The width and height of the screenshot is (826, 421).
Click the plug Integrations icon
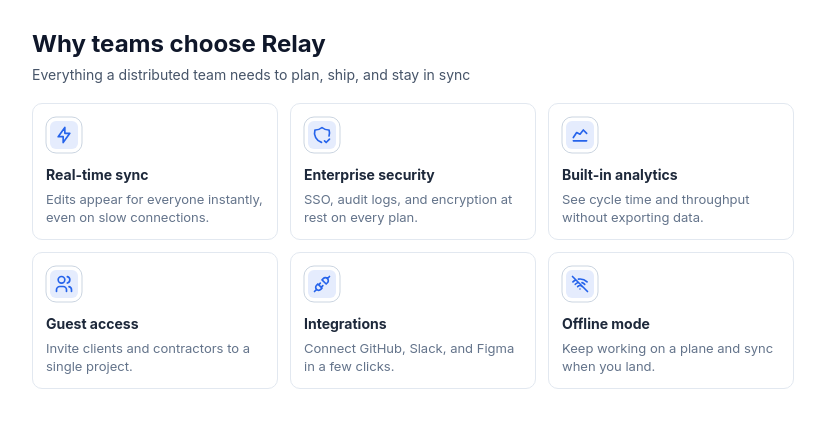[x=322, y=284]
